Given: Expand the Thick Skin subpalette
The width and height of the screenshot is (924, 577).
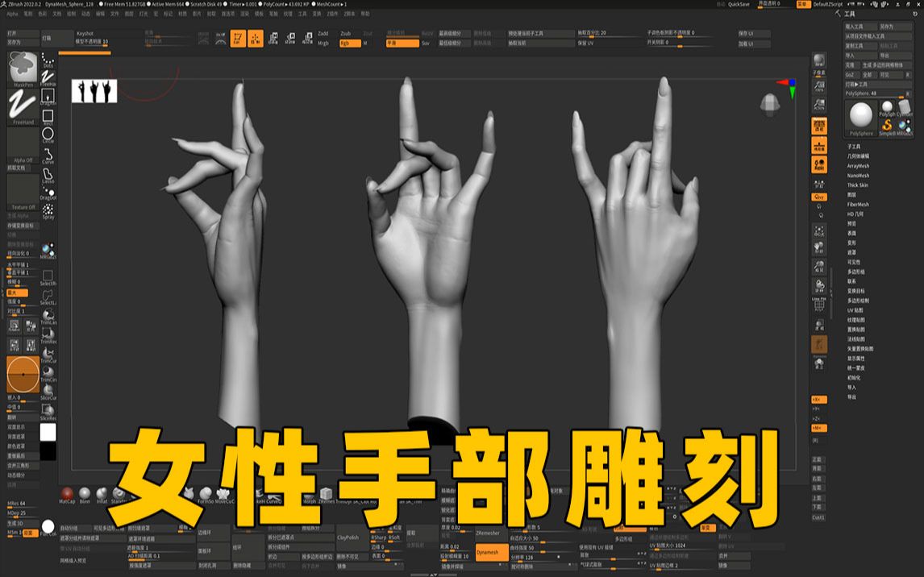Looking at the screenshot, I should (857, 185).
